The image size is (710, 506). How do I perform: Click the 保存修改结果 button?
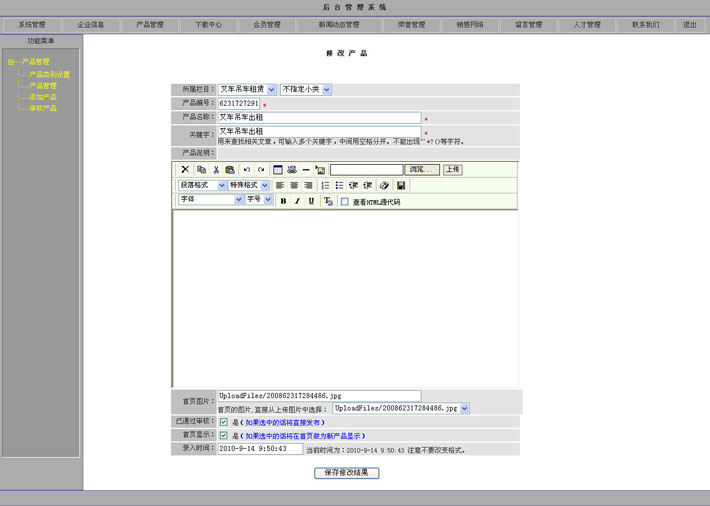[x=346, y=472]
